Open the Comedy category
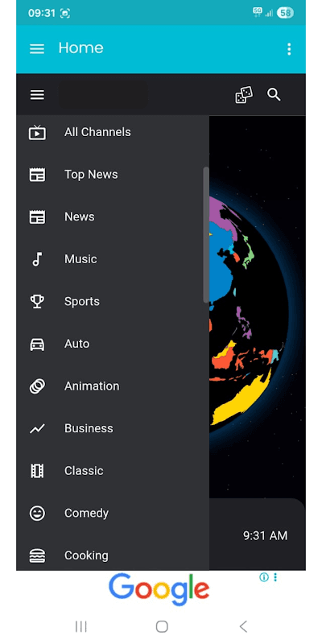322x644 pixels. click(113, 513)
